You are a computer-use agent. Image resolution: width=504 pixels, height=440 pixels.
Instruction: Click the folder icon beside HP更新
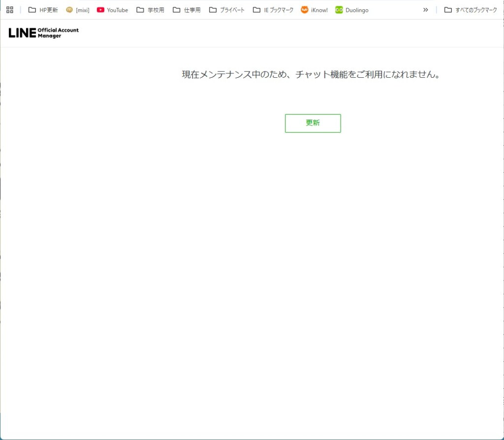pyautogui.click(x=32, y=10)
